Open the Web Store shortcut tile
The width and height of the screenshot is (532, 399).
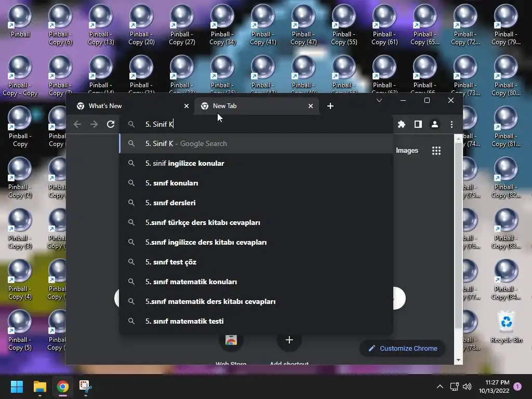[231, 340]
